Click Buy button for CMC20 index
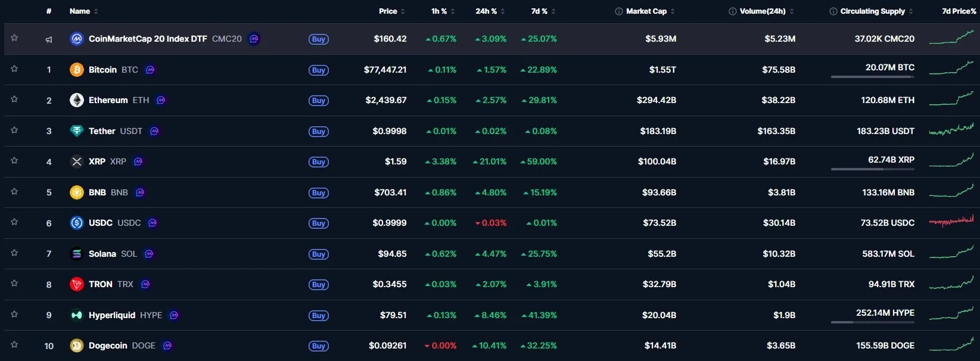 pyautogui.click(x=319, y=39)
